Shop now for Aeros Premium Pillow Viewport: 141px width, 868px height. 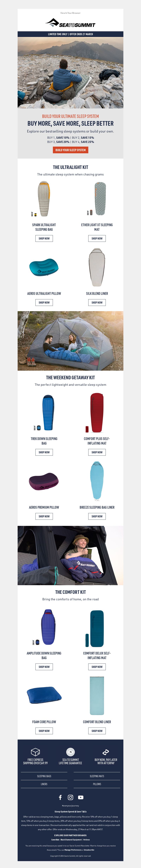pyautogui.click(x=44, y=516)
